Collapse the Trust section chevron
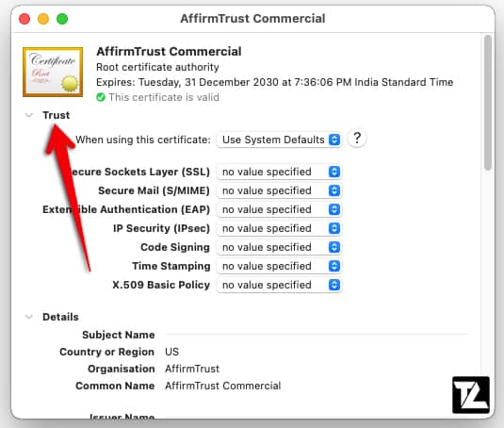Viewport: 504px width, 428px height. click(29, 115)
